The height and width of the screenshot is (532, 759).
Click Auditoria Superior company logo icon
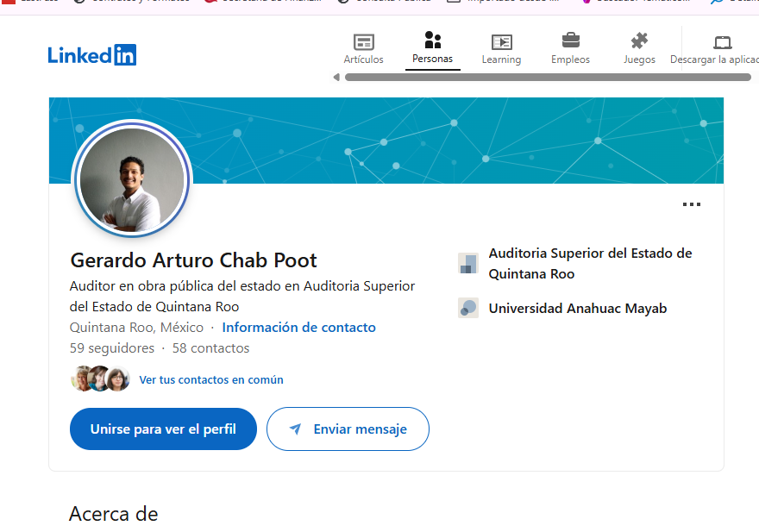coord(468,263)
